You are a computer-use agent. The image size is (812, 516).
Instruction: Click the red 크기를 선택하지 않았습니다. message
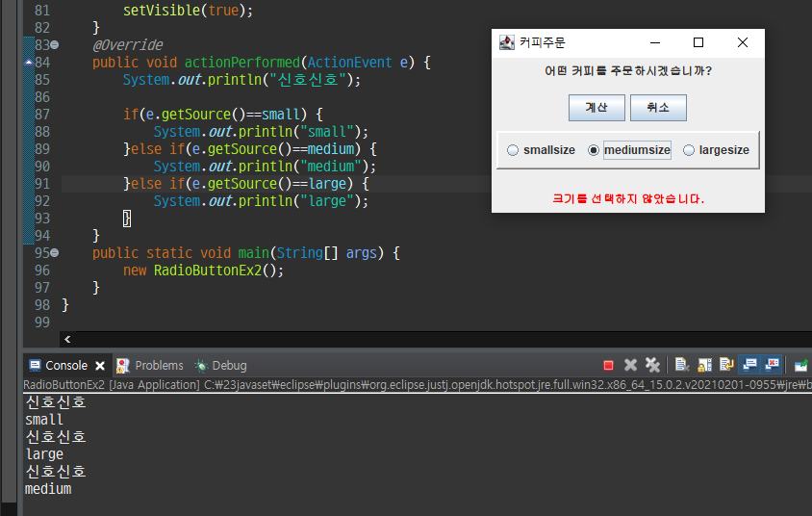click(x=628, y=199)
